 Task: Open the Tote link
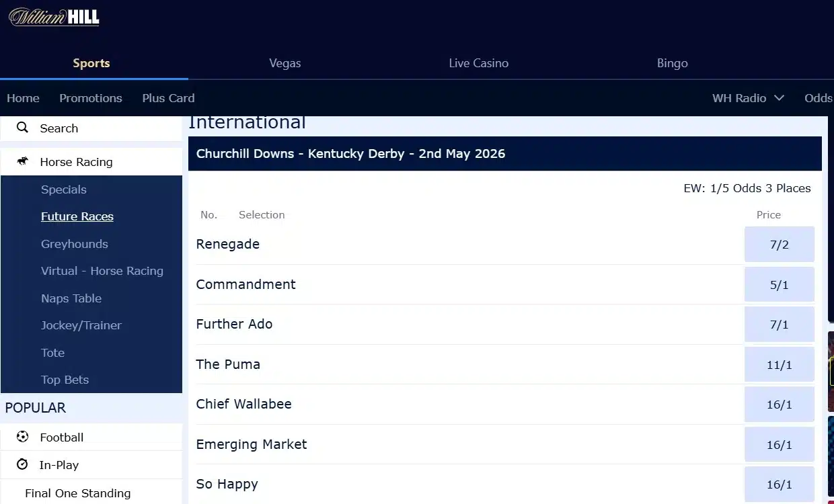tap(53, 353)
